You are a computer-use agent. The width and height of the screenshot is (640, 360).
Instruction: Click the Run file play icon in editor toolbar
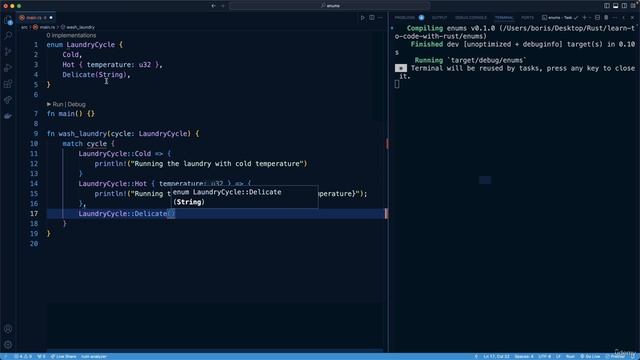[362, 18]
